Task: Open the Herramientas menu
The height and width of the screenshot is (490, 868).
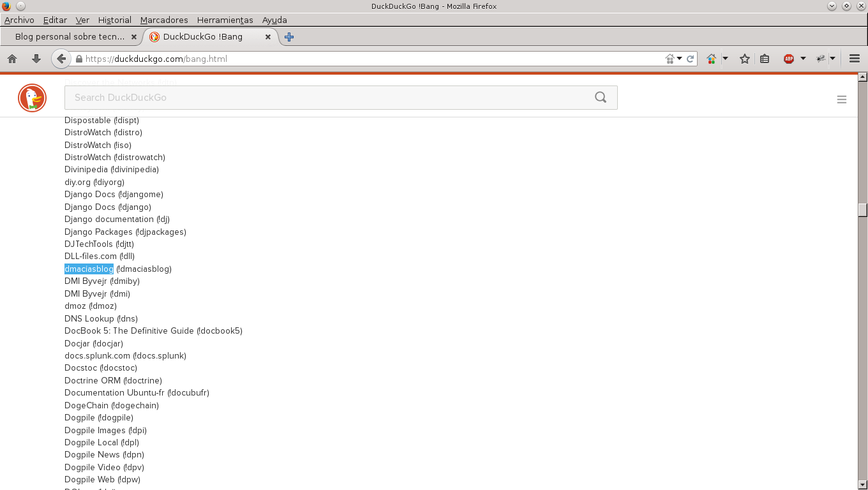Action: tap(225, 20)
